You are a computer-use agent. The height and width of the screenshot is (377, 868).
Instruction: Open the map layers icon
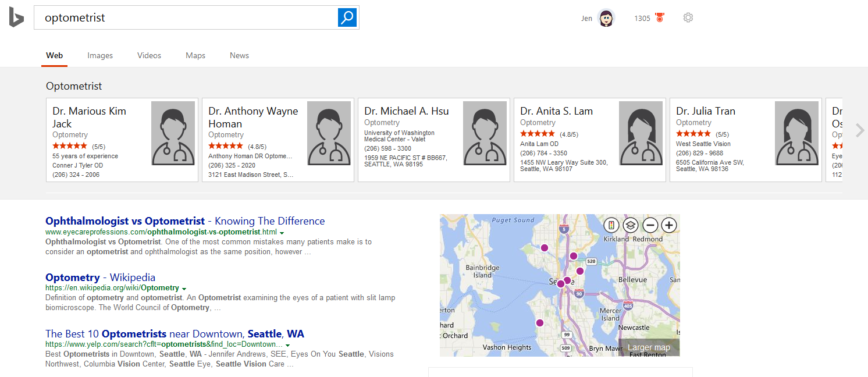631,225
